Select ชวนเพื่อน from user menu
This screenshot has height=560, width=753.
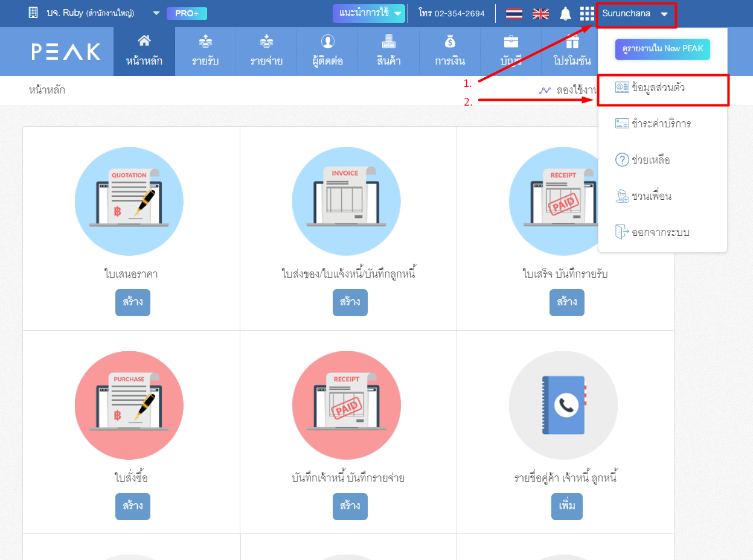pyautogui.click(x=662, y=196)
